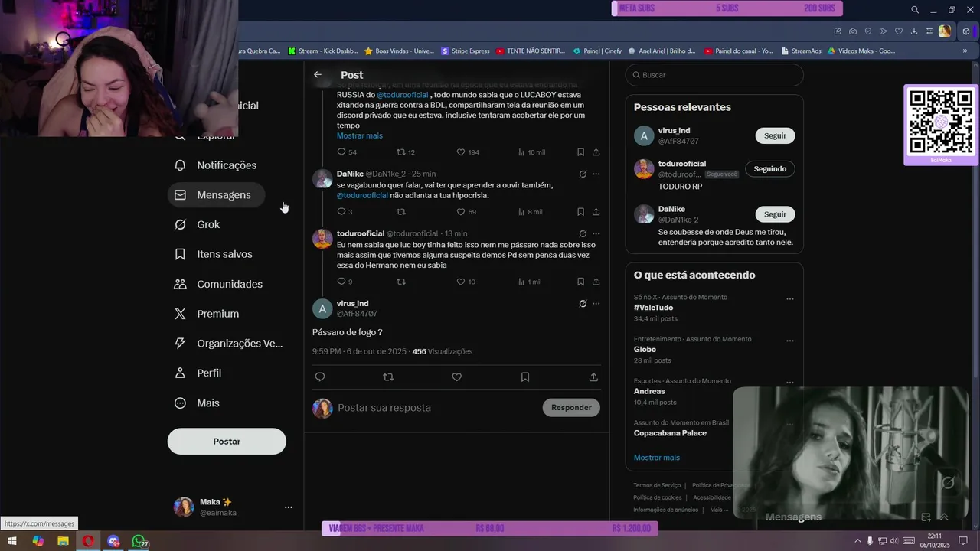Open the browser snapshot camera icon

[x=853, y=31]
